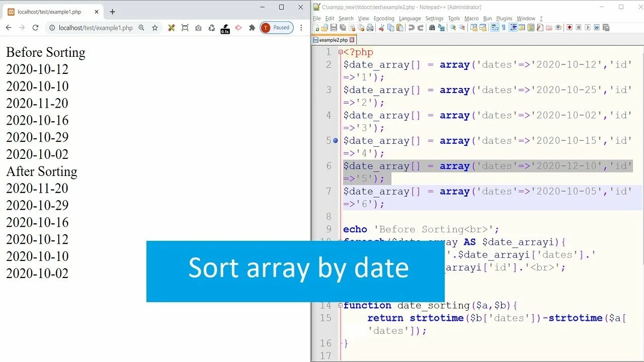The image size is (644, 362).
Task: Zoom in using the magnifier plus icon
Action: pyautogui.click(x=453, y=28)
